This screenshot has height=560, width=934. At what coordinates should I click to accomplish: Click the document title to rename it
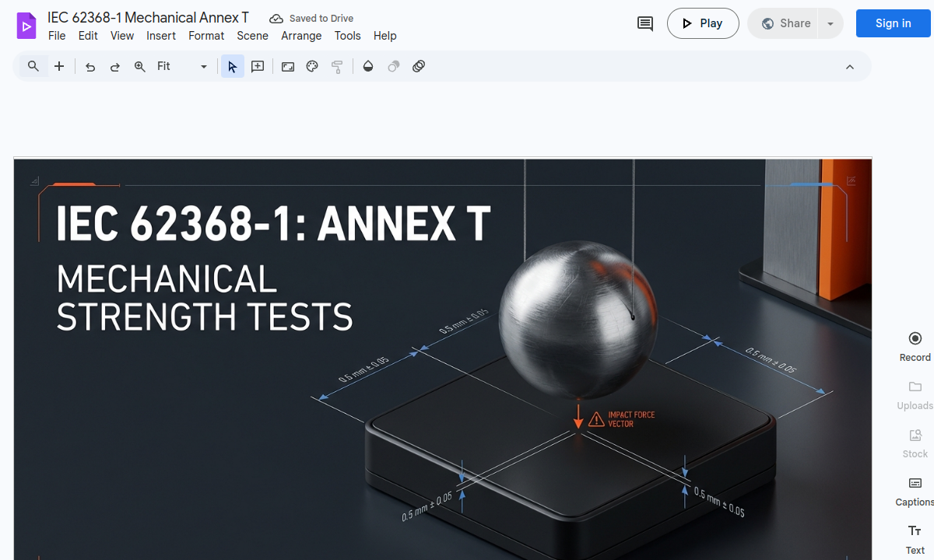(148, 17)
